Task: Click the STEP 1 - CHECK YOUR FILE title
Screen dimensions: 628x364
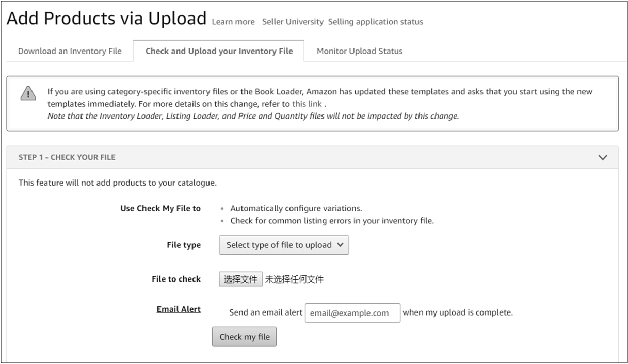Action: pos(67,157)
